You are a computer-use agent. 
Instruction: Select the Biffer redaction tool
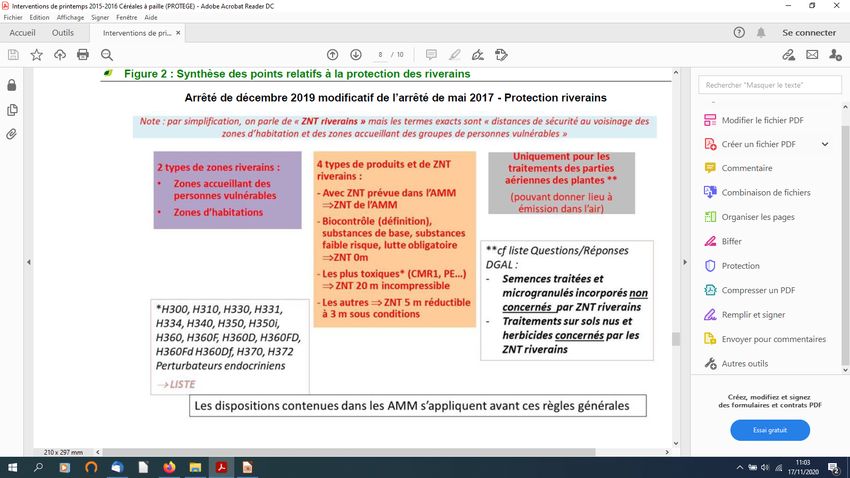tap(731, 241)
